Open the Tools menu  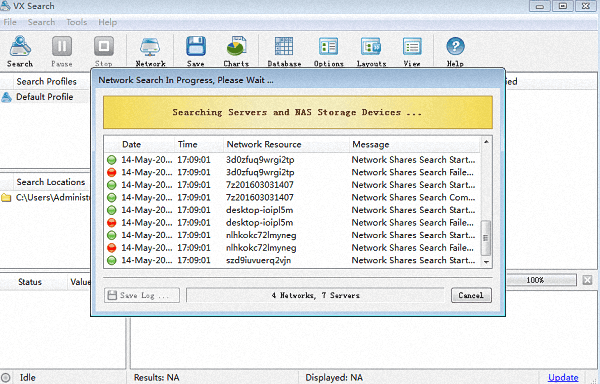(x=77, y=22)
